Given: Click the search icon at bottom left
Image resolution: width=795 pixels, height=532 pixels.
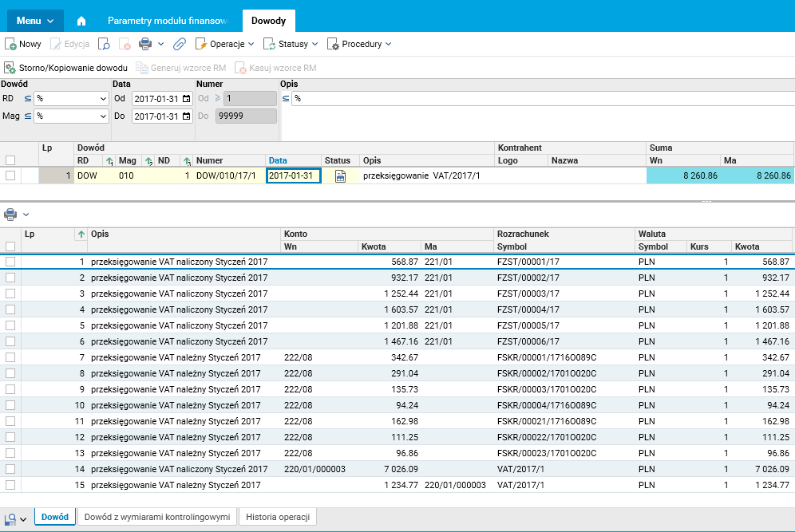Looking at the screenshot, I should (x=10, y=518).
